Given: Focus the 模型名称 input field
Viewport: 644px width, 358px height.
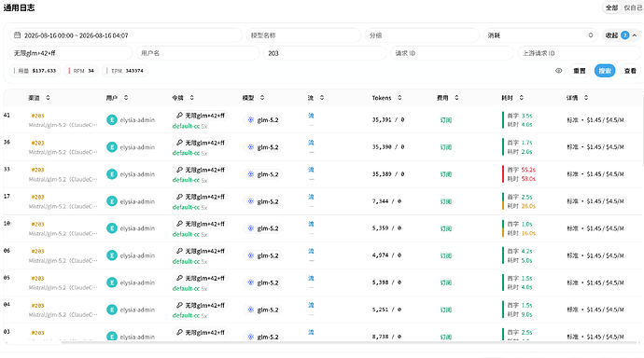Looking at the screenshot, I should pos(303,35).
